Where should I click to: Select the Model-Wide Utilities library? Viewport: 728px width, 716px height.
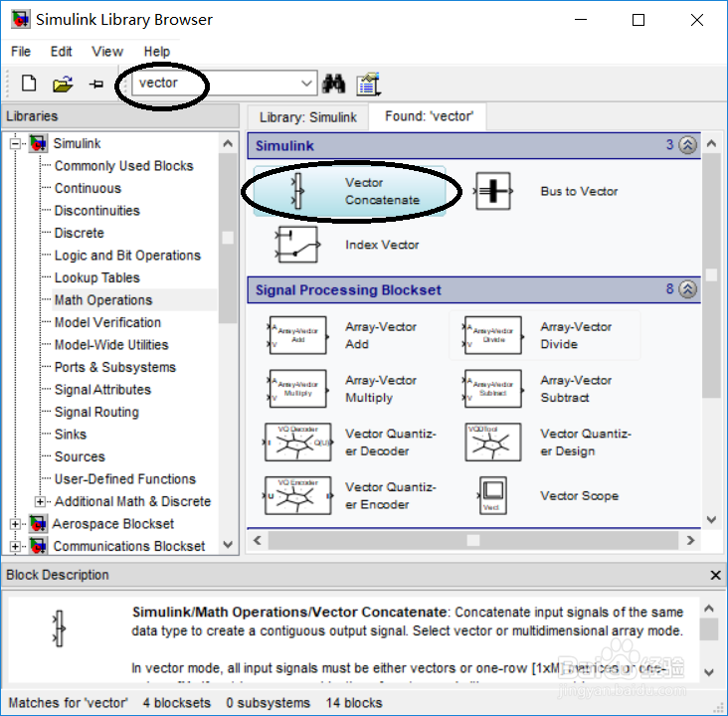(x=111, y=344)
